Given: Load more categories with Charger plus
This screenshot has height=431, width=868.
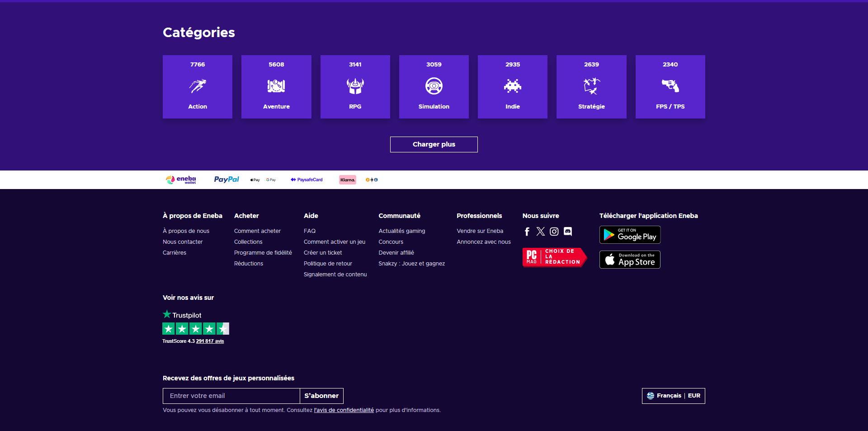Looking at the screenshot, I should click(x=434, y=144).
